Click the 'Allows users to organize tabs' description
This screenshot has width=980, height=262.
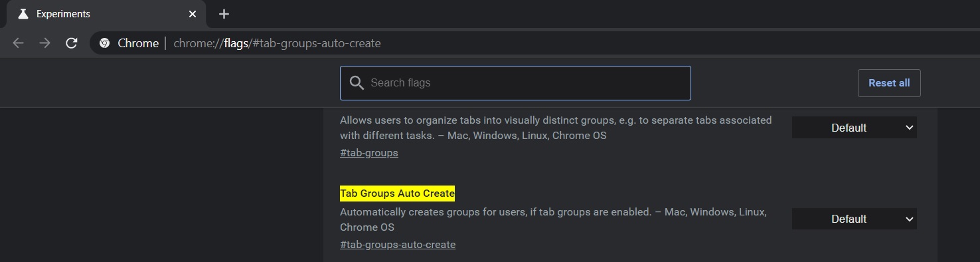556,128
